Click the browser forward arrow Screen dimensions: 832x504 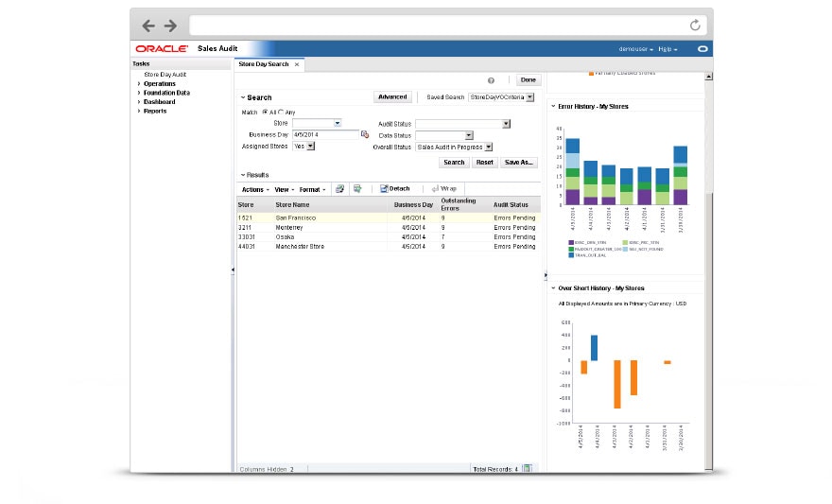point(170,26)
